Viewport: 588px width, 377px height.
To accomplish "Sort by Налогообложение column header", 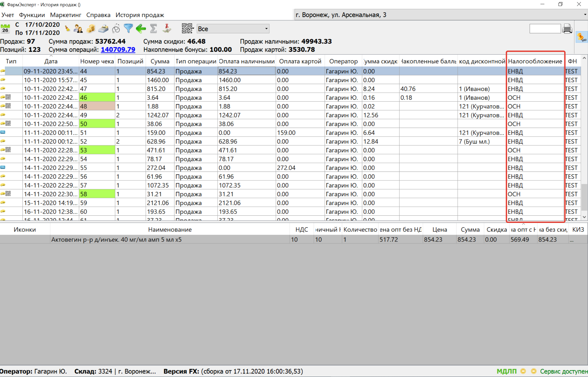I will (x=535, y=61).
